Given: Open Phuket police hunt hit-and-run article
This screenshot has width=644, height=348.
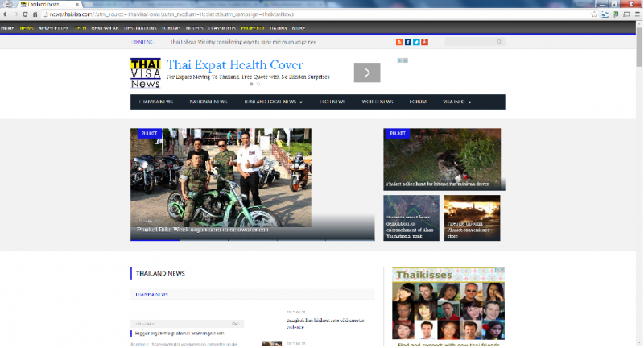Looking at the screenshot, I should [x=437, y=184].
